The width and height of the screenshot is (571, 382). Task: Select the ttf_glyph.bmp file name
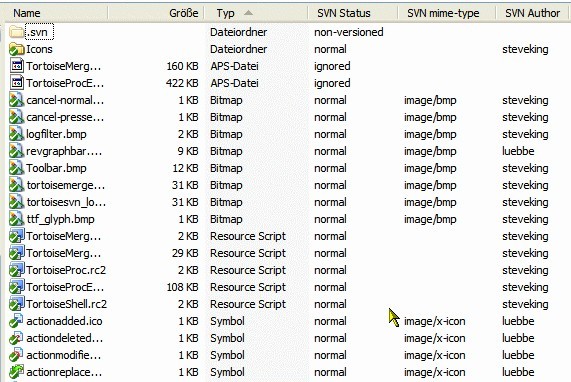click(60, 219)
